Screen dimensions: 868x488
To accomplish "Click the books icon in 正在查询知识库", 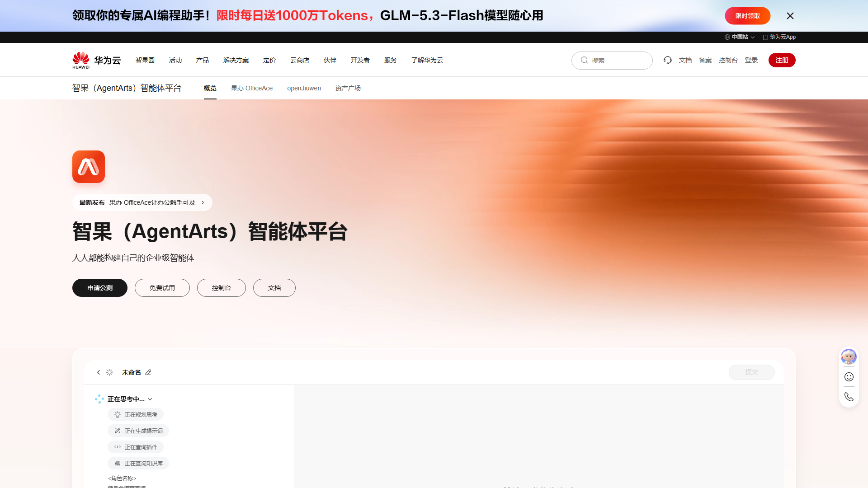I will pyautogui.click(x=118, y=463).
